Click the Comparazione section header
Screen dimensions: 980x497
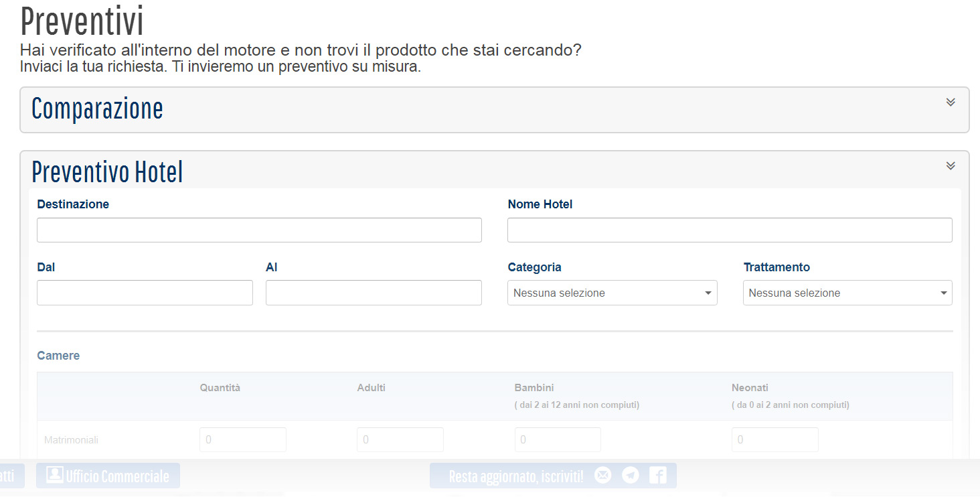click(x=97, y=108)
